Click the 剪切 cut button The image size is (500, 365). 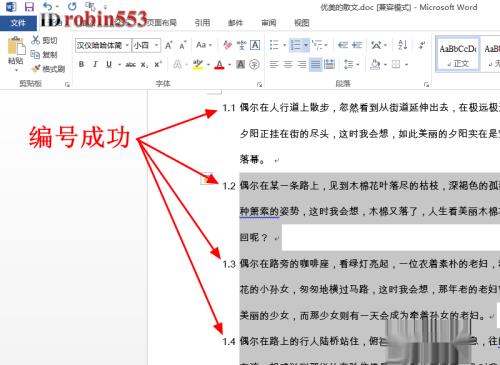click(44, 40)
